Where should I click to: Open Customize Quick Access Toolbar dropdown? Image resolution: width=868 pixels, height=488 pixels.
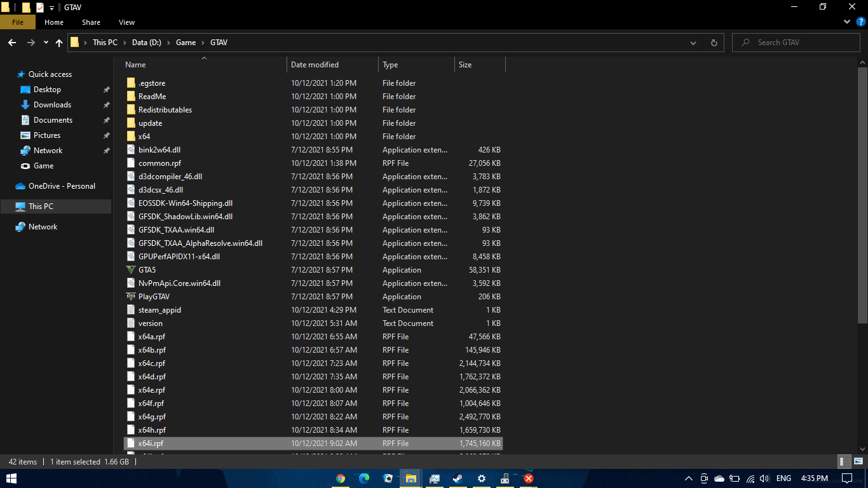click(51, 8)
